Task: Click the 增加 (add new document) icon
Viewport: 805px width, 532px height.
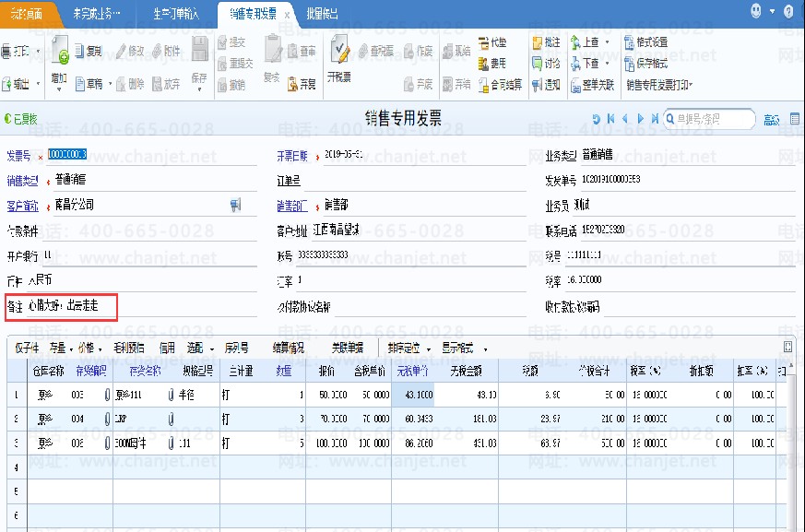Action: (59, 57)
